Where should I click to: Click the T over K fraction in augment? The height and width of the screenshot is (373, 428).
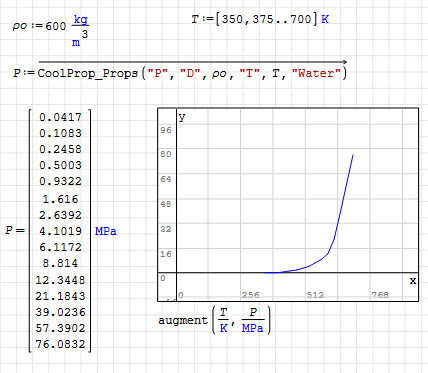pyautogui.click(x=223, y=320)
